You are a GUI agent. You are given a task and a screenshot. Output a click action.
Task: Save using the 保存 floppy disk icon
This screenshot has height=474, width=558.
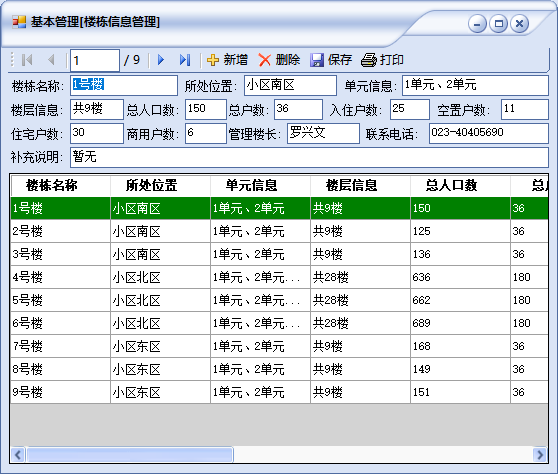(317, 60)
